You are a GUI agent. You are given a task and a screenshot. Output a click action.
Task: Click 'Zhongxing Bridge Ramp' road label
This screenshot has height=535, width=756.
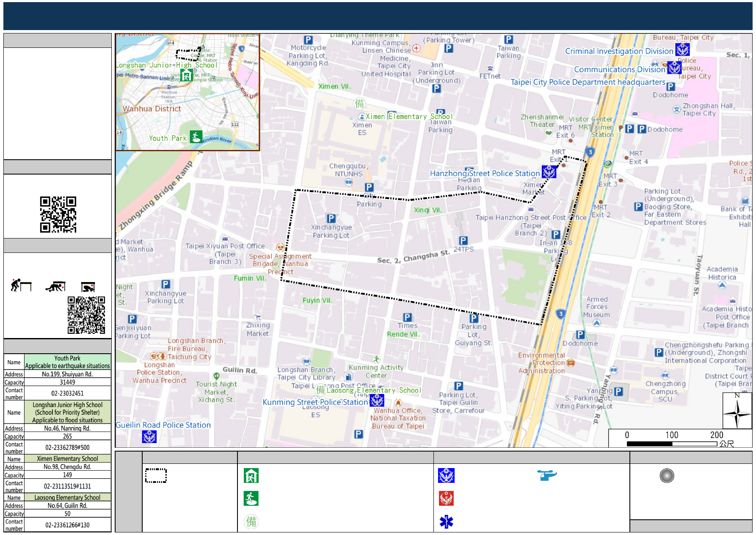[x=156, y=196]
